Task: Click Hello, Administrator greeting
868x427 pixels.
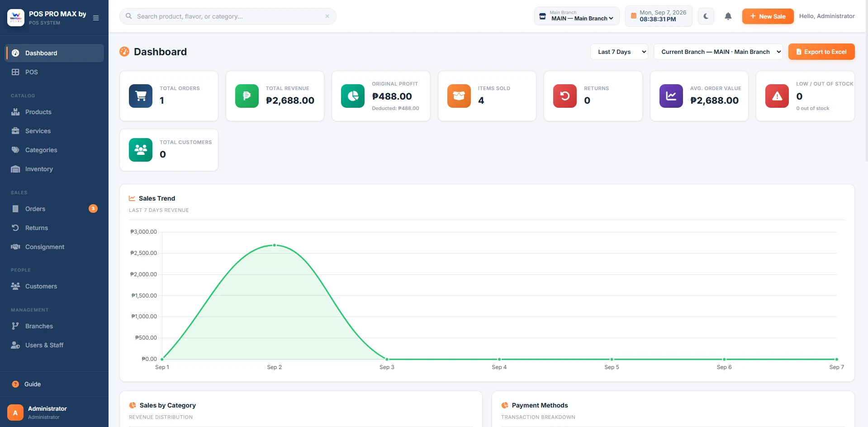Action: pos(827,16)
